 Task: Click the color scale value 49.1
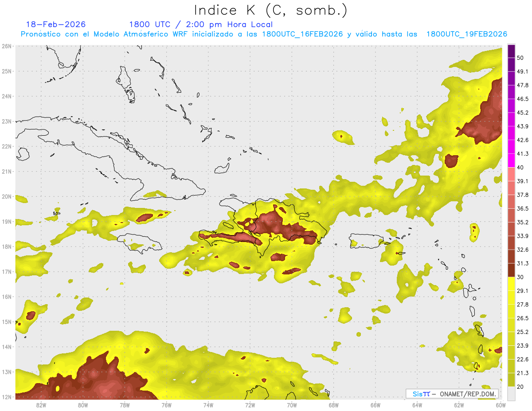(x=522, y=71)
